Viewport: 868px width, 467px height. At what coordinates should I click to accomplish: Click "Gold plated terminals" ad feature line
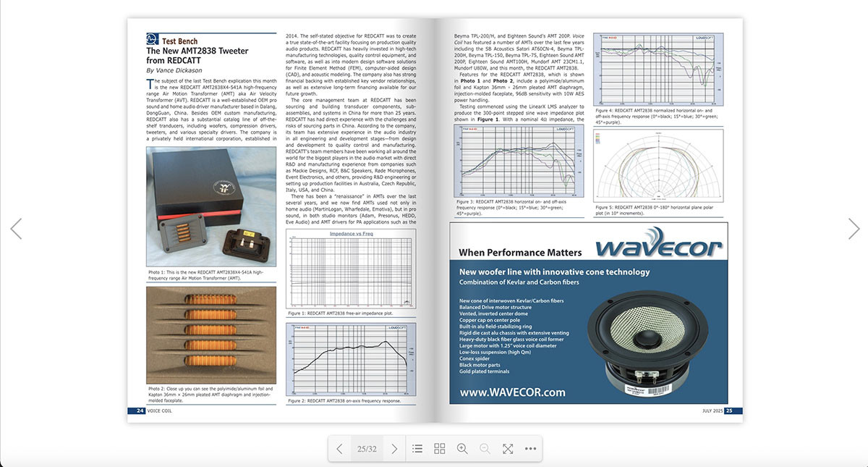click(x=485, y=372)
